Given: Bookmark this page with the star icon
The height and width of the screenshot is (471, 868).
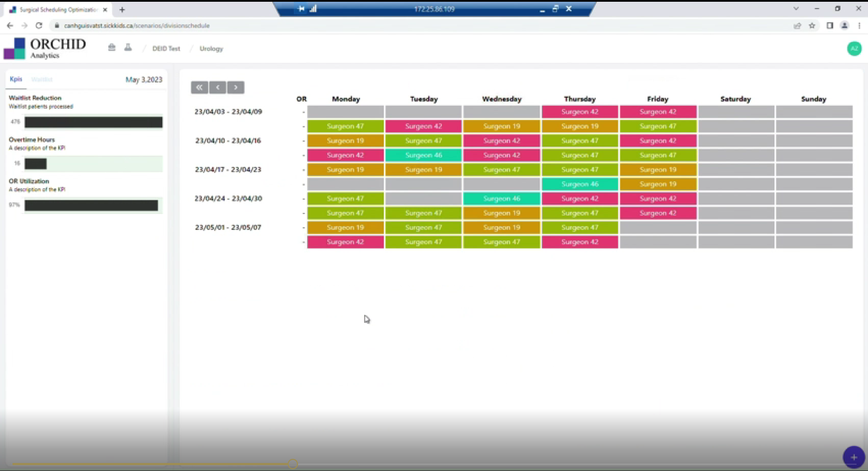Looking at the screenshot, I should click(x=812, y=26).
